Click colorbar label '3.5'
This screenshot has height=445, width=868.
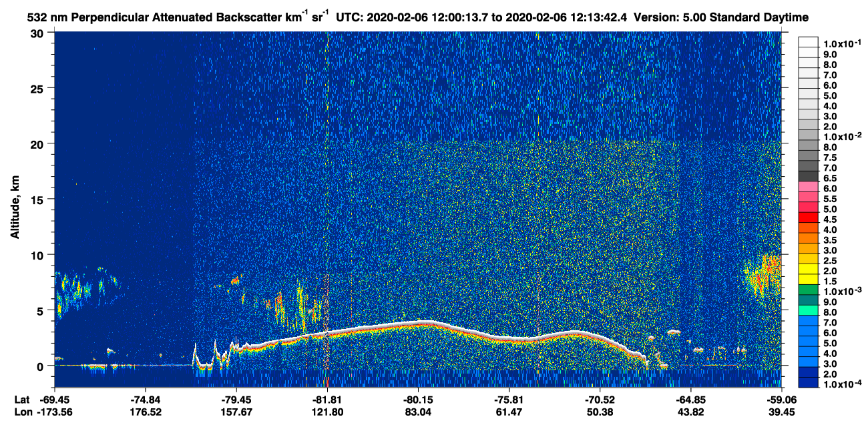coord(829,241)
